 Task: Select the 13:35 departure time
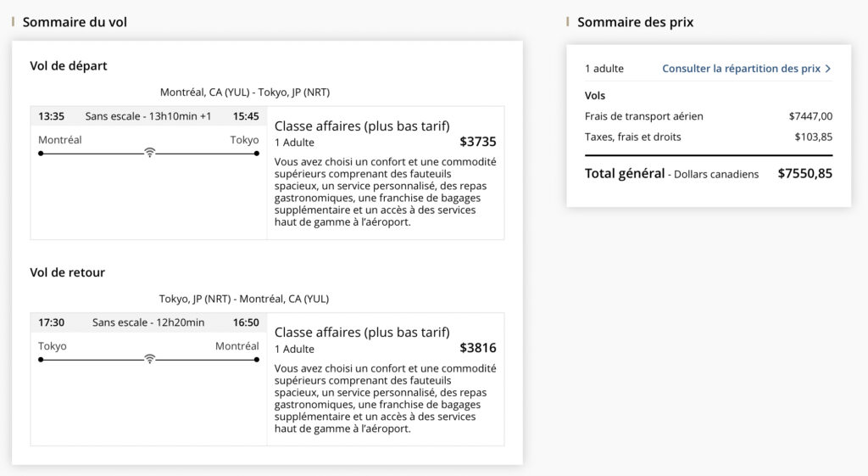(x=52, y=116)
